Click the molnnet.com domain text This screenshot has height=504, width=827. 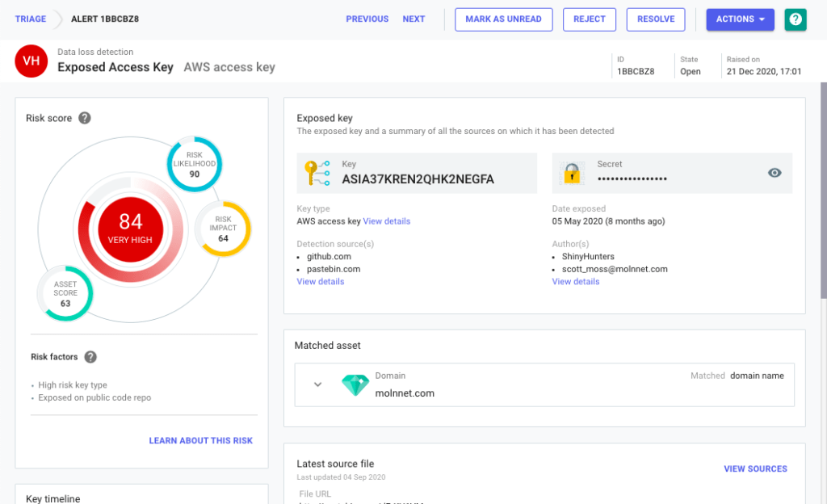405,393
